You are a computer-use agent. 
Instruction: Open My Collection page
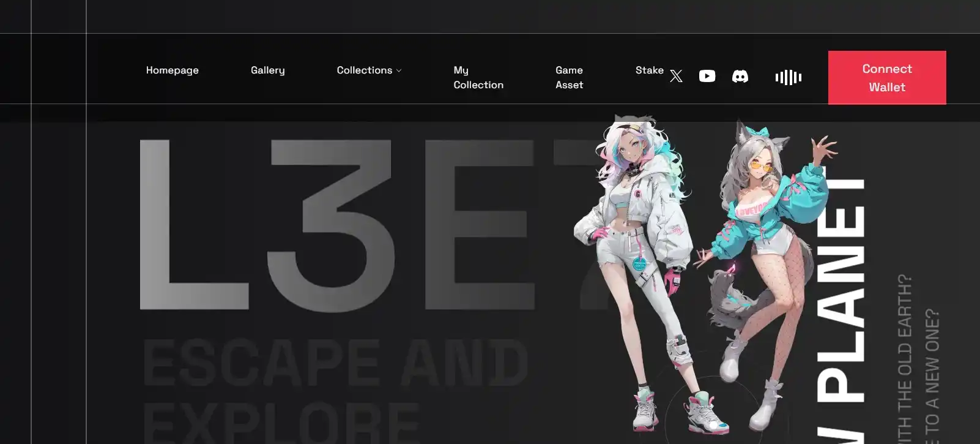(478, 78)
